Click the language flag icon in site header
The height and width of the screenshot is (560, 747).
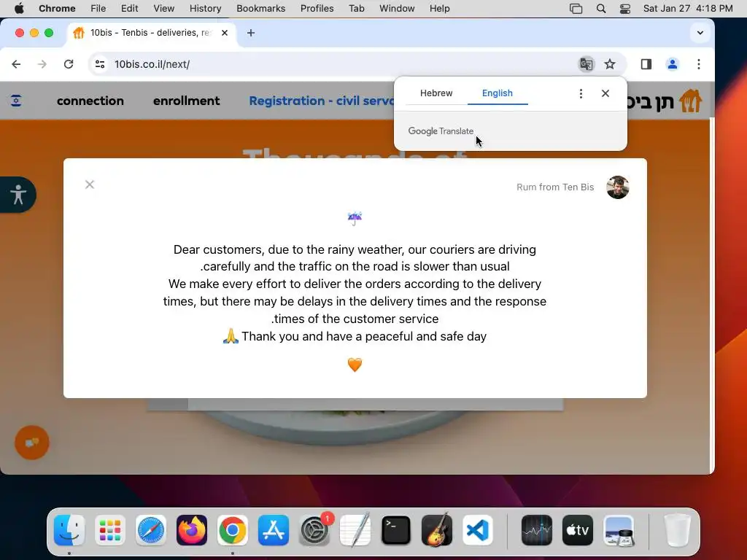(16, 101)
